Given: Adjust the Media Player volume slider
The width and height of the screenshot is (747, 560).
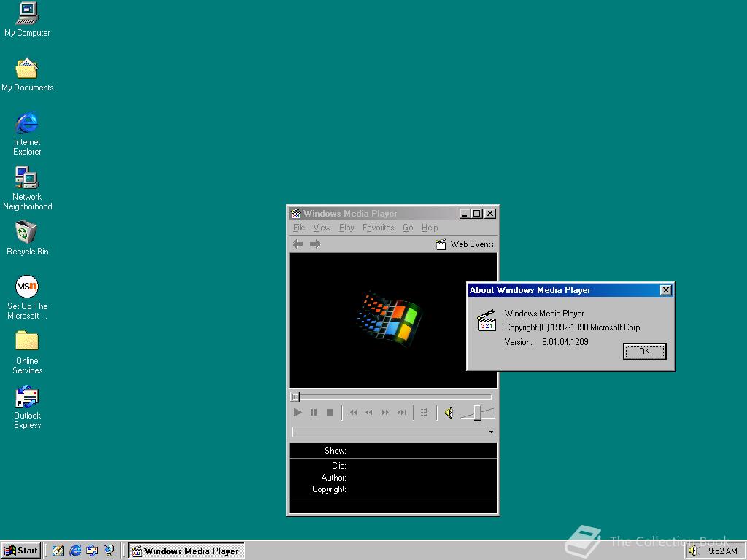Looking at the screenshot, I should 477,413.
